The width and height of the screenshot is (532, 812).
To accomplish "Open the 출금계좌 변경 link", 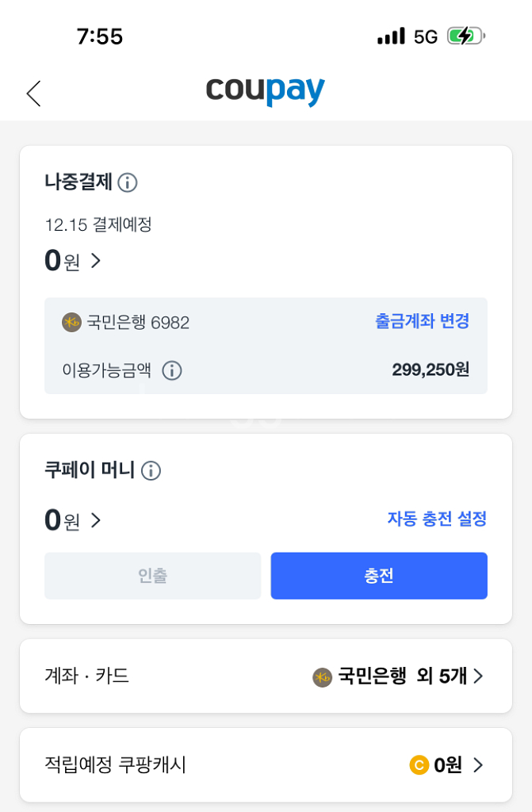I will click(x=422, y=321).
